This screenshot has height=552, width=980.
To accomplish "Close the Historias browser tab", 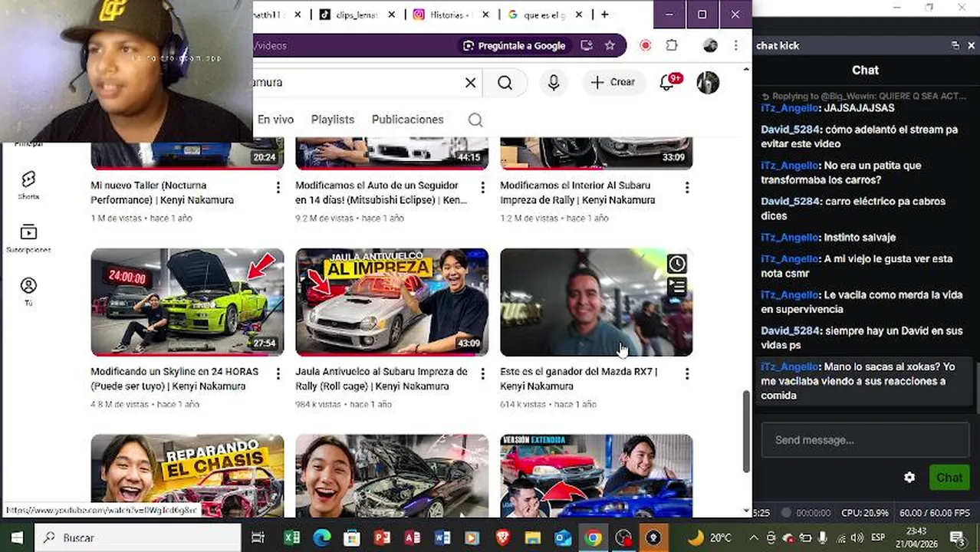I will click(x=486, y=15).
